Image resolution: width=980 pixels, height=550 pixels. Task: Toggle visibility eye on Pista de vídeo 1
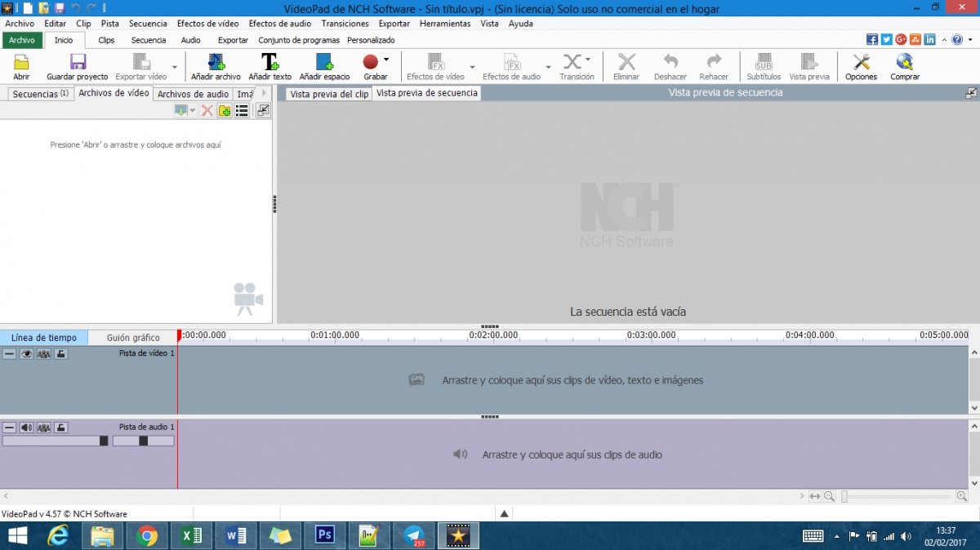click(x=26, y=354)
